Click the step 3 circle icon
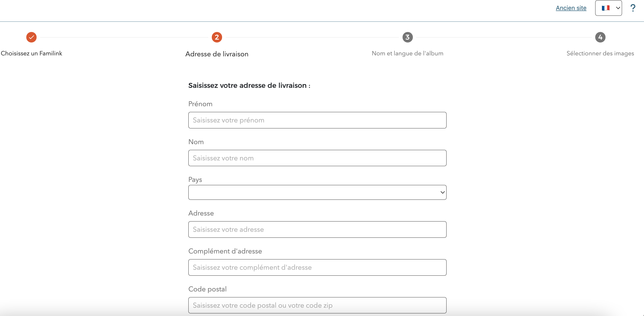This screenshot has width=644, height=316. pyautogui.click(x=407, y=37)
